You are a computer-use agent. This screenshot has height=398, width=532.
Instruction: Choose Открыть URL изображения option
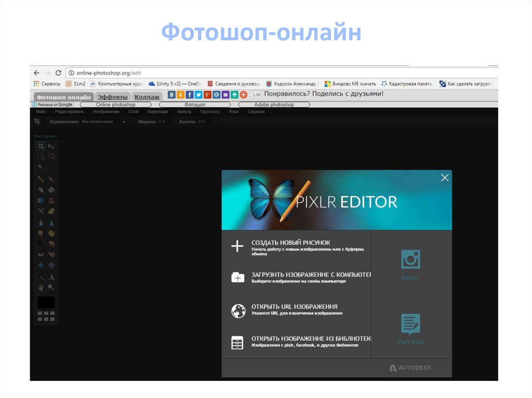point(294,307)
